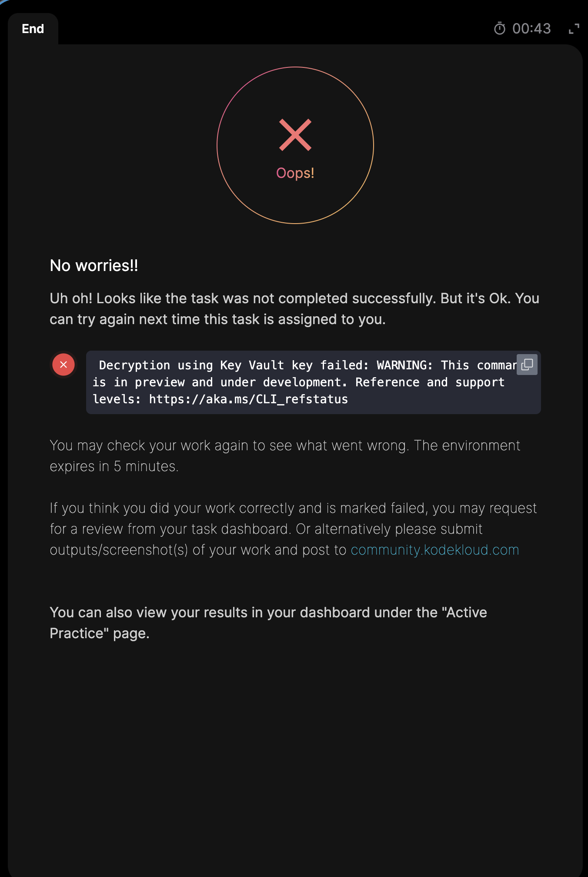Click the End tab
Image resolution: width=588 pixels, height=877 pixels.
[x=33, y=29]
